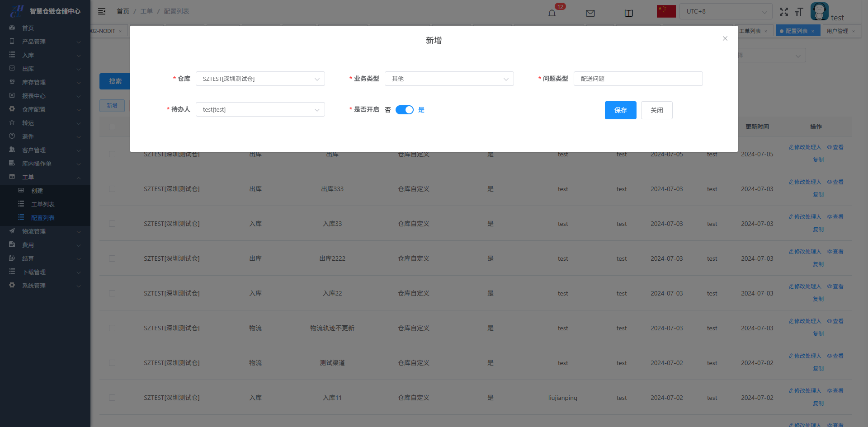Toggle fullscreen mode icon
Viewport: 868px width, 427px height.
[x=784, y=12]
